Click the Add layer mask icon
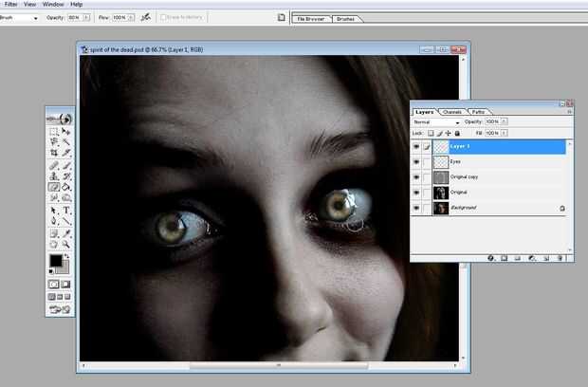This screenshot has width=588, height=387. (x=505, y=258)
